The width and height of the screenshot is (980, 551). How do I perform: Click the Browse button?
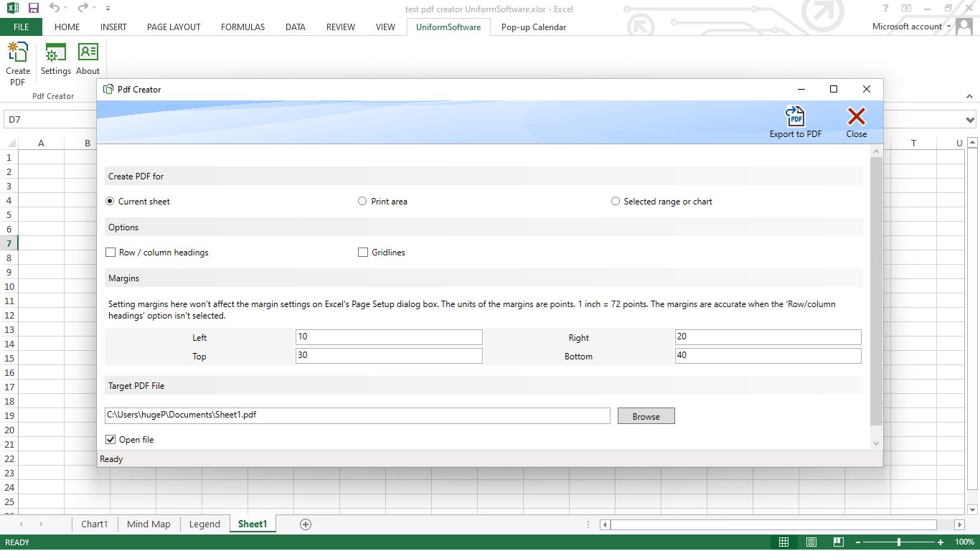[646, 416]
